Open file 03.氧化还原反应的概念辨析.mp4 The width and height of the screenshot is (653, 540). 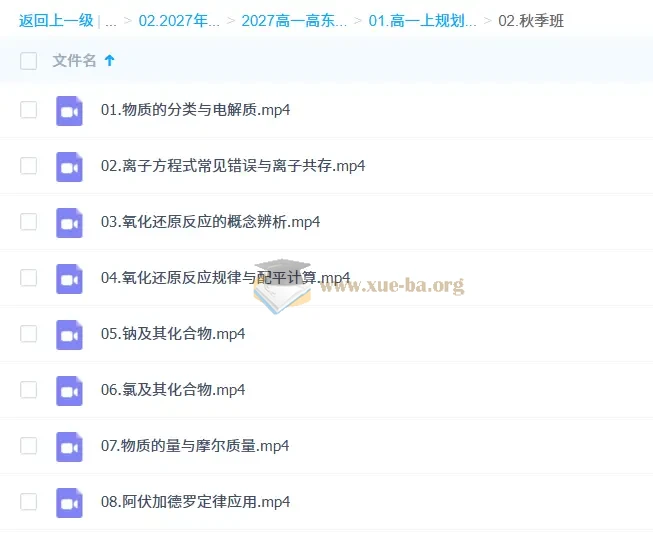click(x=210, y=222)
